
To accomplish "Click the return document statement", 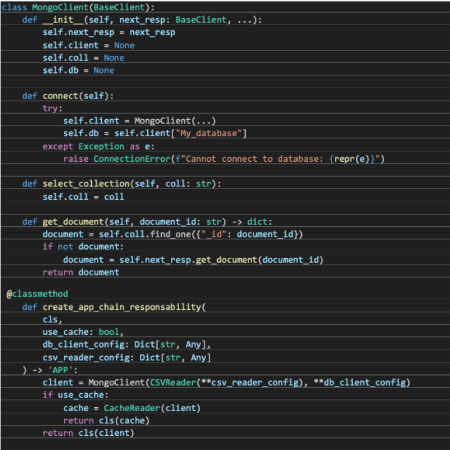I will 81,272.
